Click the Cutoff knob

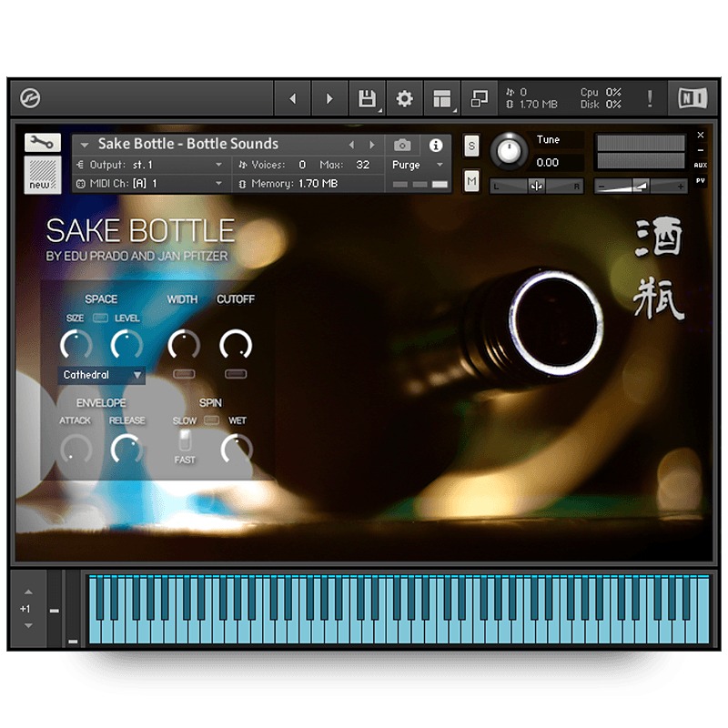(236, 345)
